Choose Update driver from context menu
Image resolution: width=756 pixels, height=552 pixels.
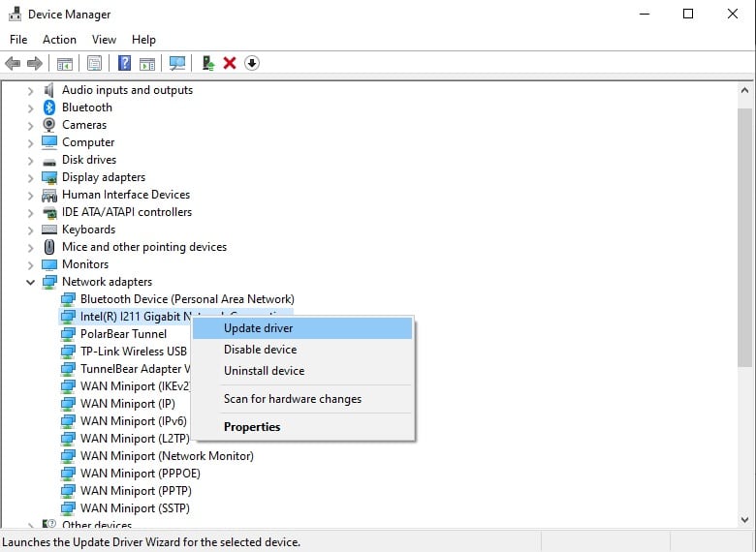coord(302,328)
